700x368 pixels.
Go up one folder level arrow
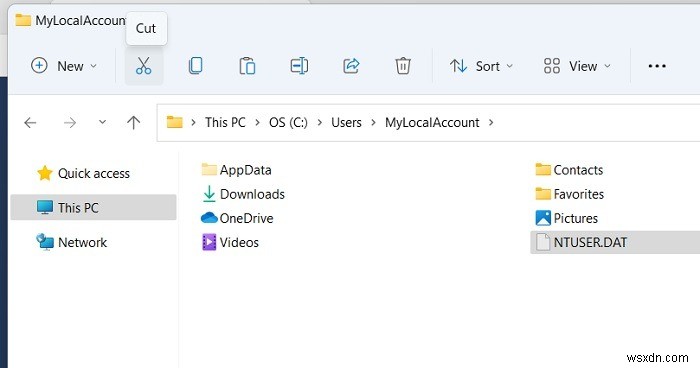pyautogui.click(x=133, y=122)
